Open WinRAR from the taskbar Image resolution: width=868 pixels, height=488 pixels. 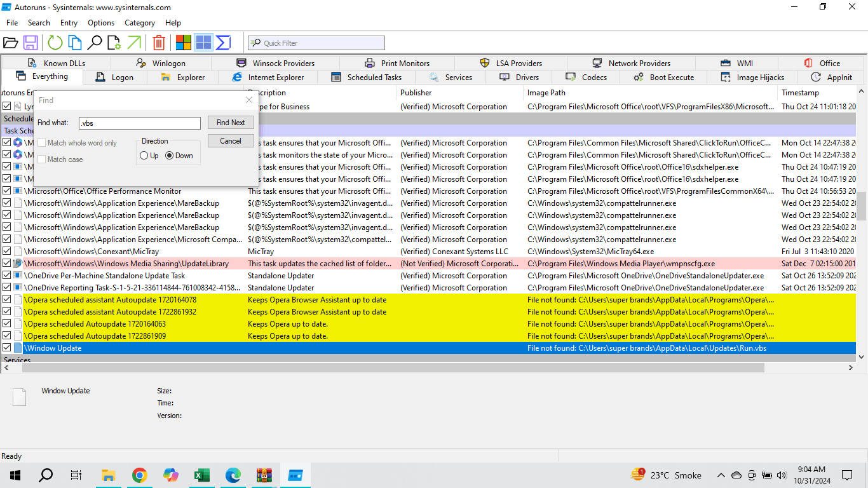(264, 475)
